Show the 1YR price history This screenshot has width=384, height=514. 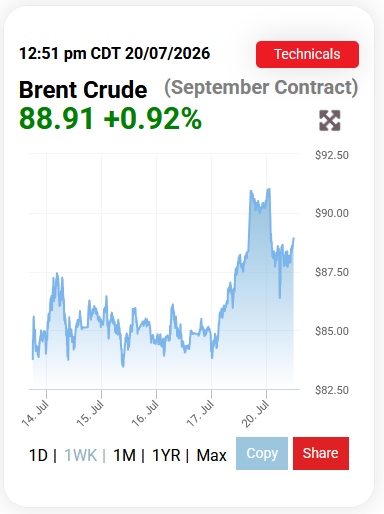click(166, 455)
